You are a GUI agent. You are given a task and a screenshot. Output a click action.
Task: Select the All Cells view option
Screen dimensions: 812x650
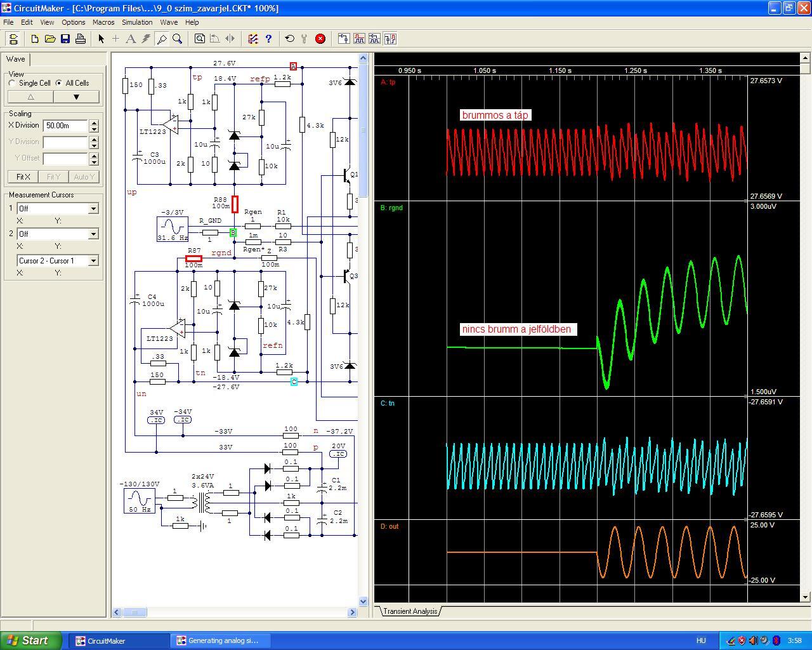click(x=59, y=83)
